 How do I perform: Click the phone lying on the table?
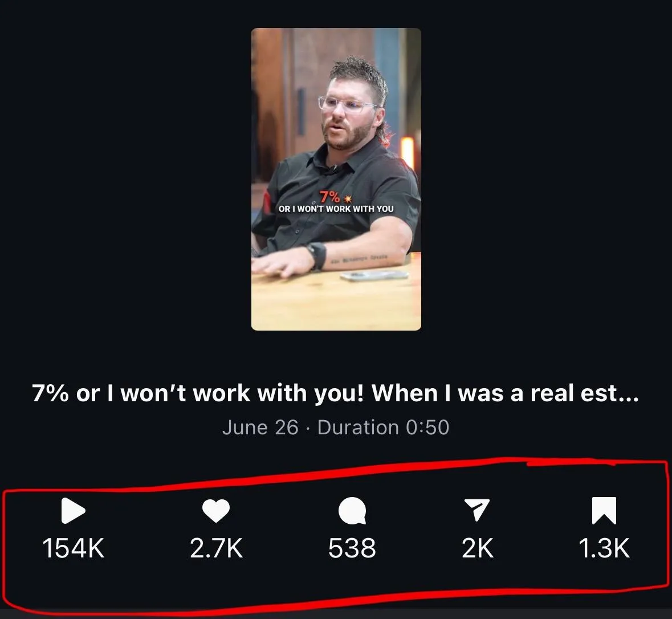pyautogui.click(x=374, y=276)
